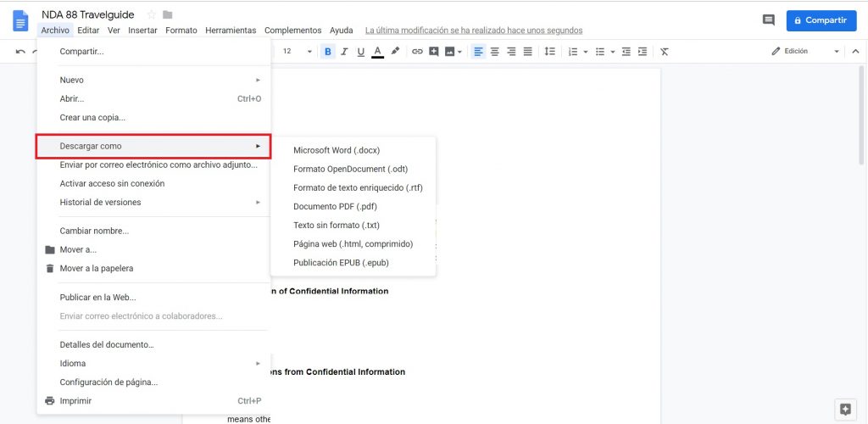This screenshot has height=424, width=868.
Task: Click the increase indent icon
Action: tap(643, 52)
